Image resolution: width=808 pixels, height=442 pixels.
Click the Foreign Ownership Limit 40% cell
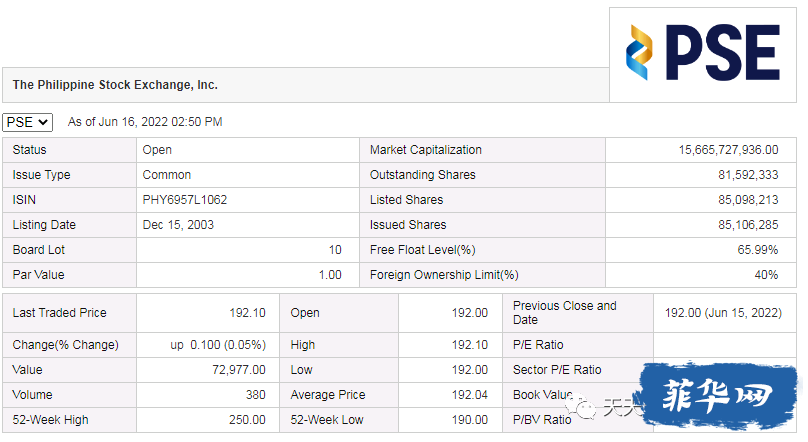(x=701, y=275)
